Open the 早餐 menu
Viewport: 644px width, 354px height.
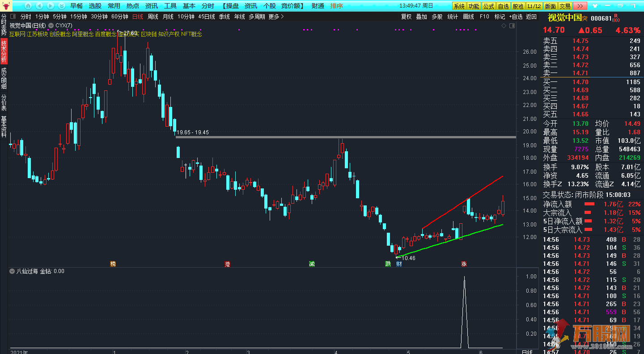[76, 6]
